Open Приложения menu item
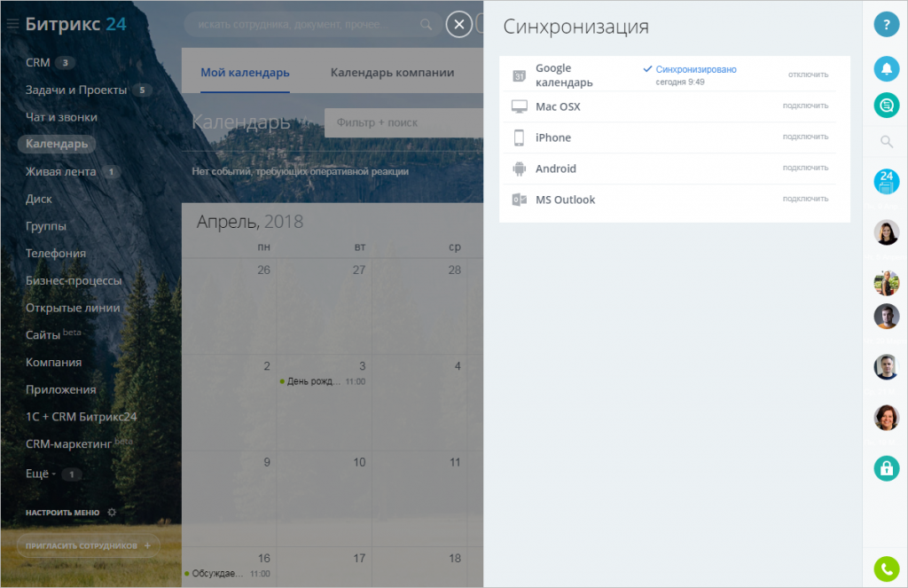 pos(61,389)
